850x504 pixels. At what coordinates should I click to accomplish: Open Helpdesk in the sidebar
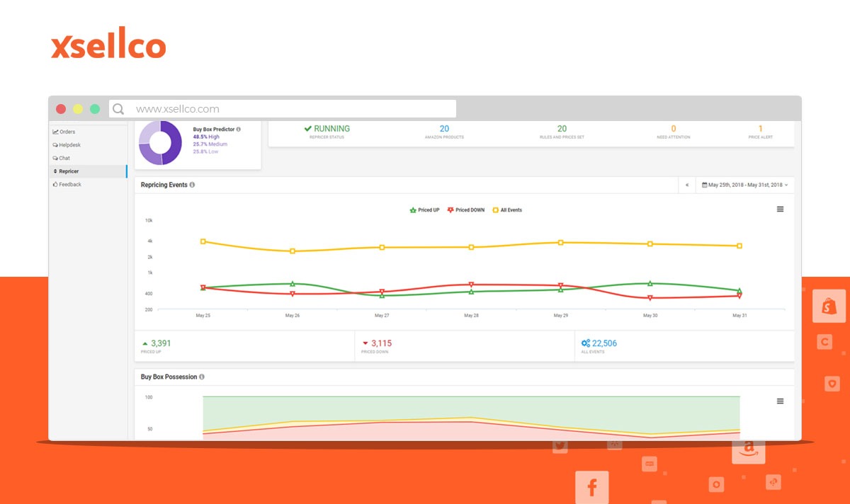pyautogui.click(x=69, y=145)
